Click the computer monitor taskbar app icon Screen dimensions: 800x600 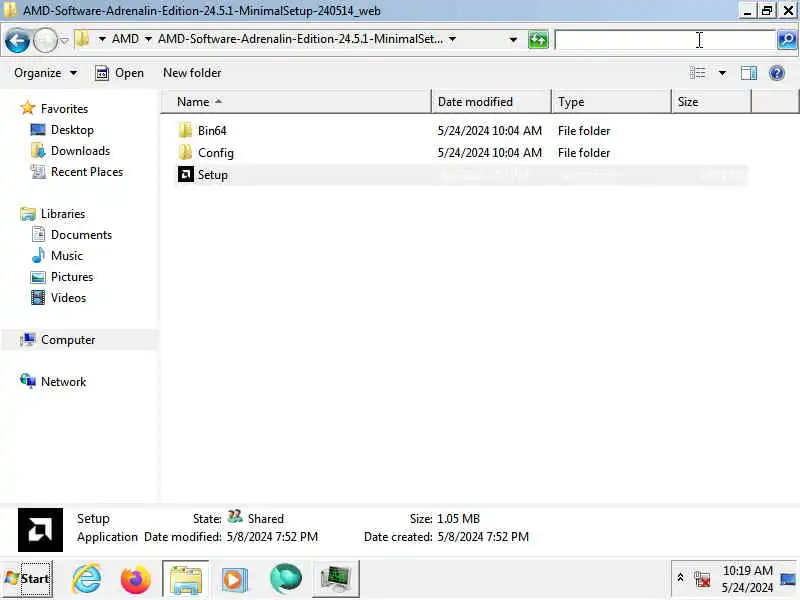coord(336,579)
